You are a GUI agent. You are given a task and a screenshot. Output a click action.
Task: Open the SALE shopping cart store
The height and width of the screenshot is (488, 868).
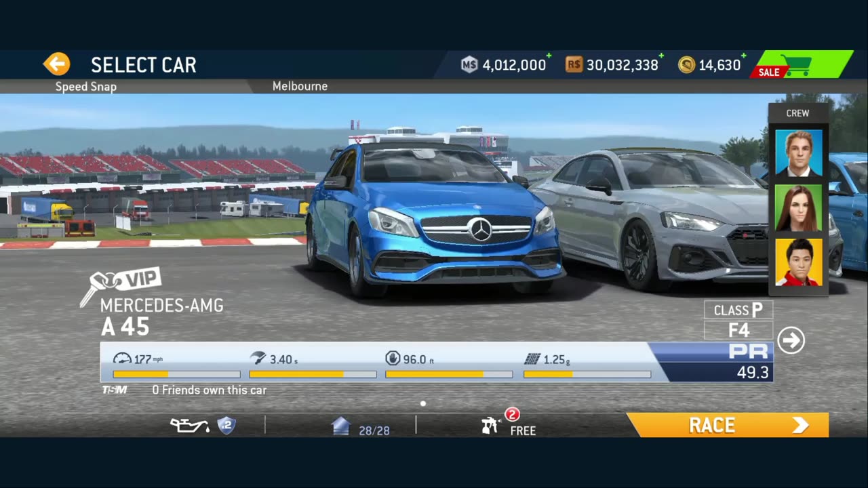pos(801,65)
